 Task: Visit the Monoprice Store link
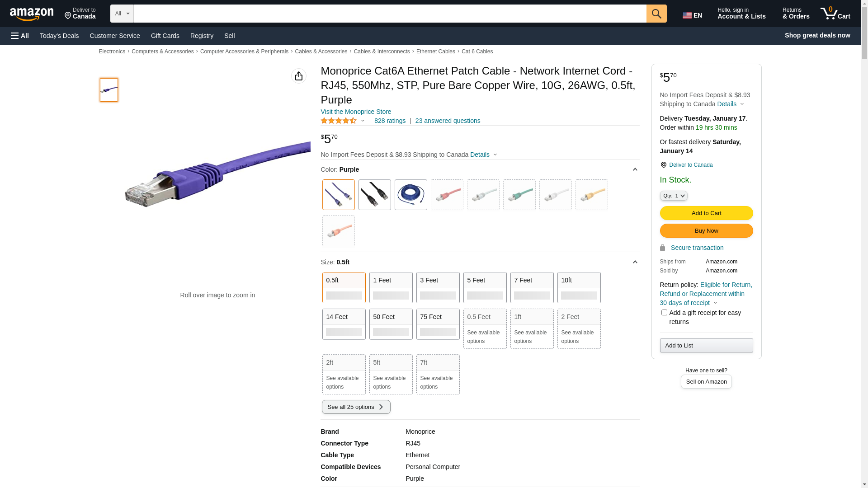point(356,112)
